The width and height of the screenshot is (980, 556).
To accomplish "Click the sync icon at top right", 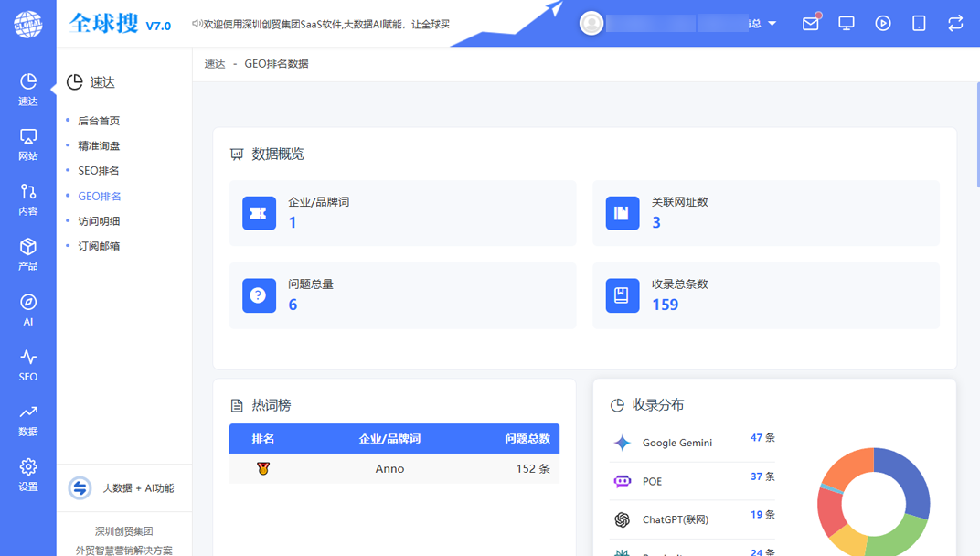I will coord(954,23).
